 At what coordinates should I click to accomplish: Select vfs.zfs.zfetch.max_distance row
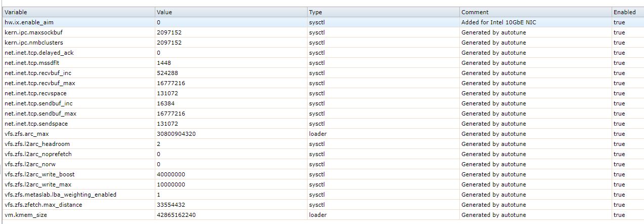click(x=323, y=205)
